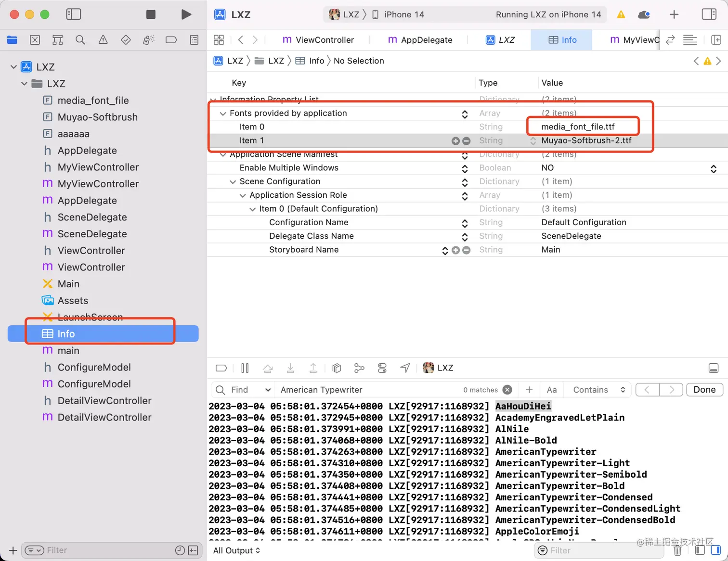Switch to the MyViewController tab
Image resolution: width=728 pixels, height=561 pixels.
tap(634, 40)
